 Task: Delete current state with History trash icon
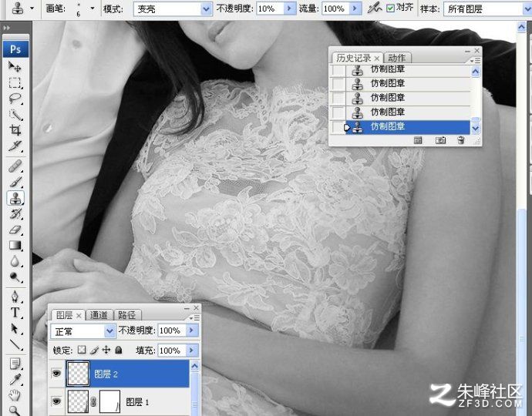pyautogui.click(x=460, y=140)
